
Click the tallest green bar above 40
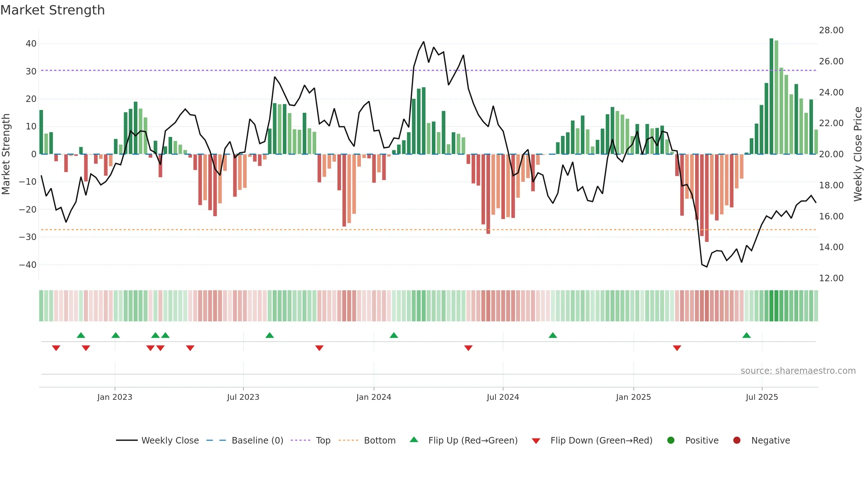point(771,96)
